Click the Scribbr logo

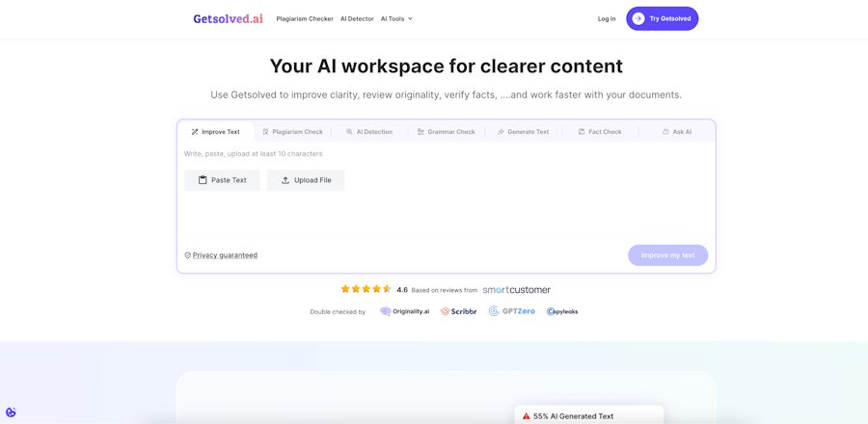[458, 311]
